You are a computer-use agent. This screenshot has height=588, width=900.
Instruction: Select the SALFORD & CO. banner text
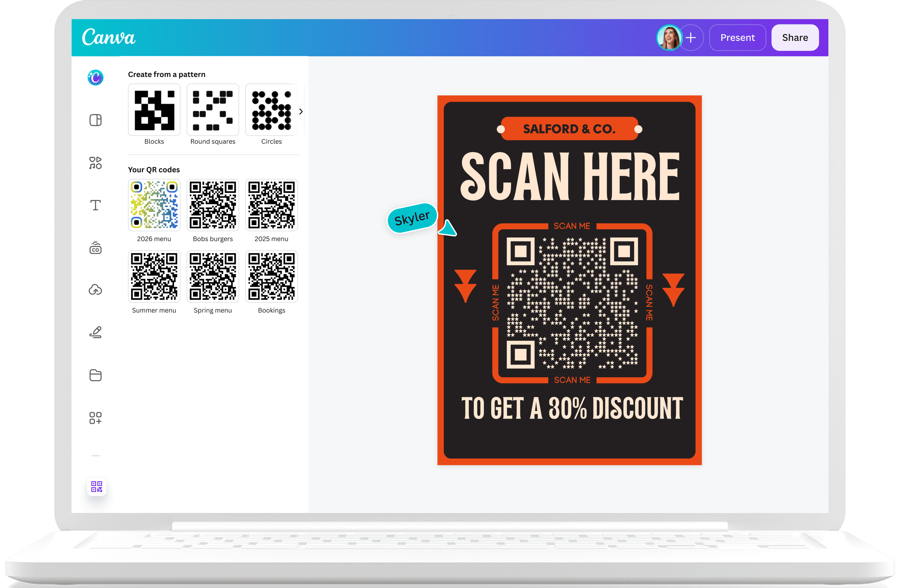tap(569, 129)
